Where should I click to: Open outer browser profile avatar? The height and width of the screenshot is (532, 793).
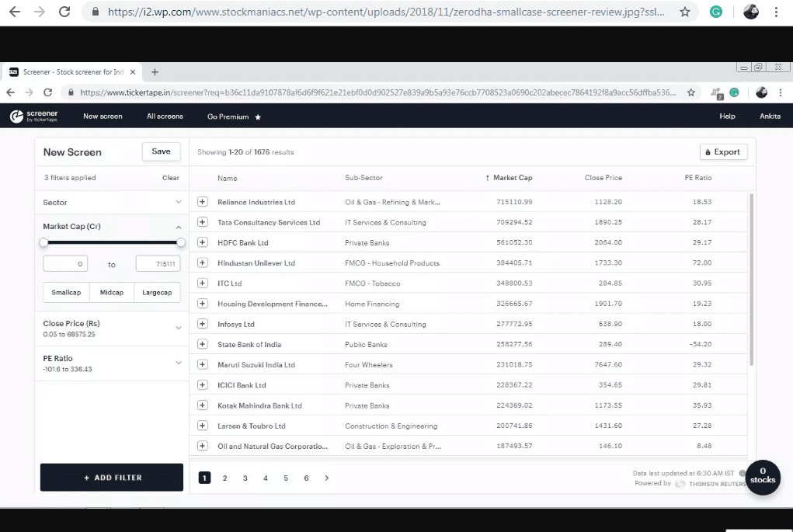(x=750, y=12)
